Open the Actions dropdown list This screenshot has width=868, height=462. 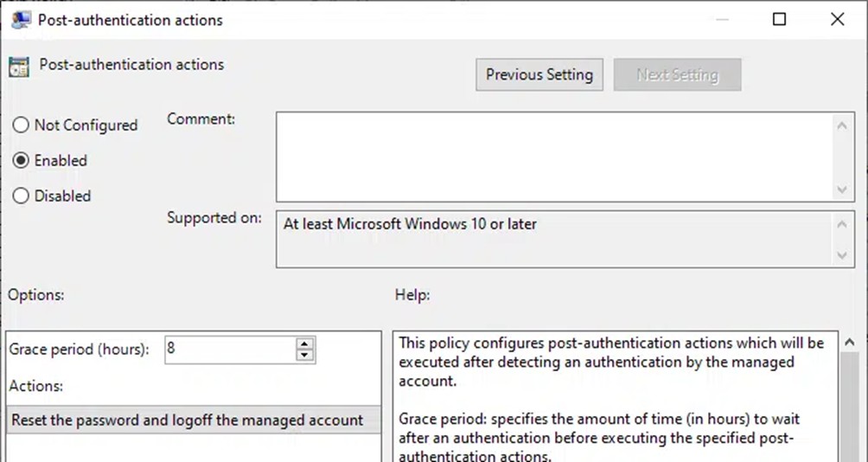(192, 420)
